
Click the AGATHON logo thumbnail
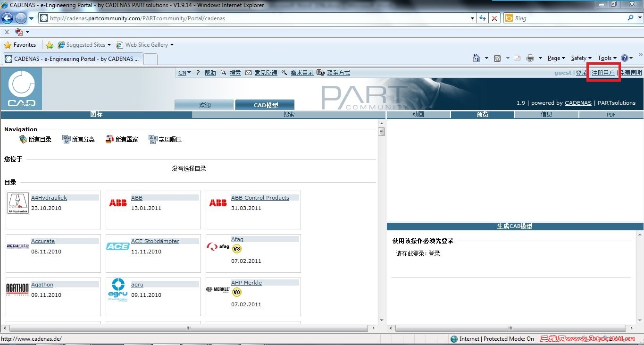(x=17, y=289)
